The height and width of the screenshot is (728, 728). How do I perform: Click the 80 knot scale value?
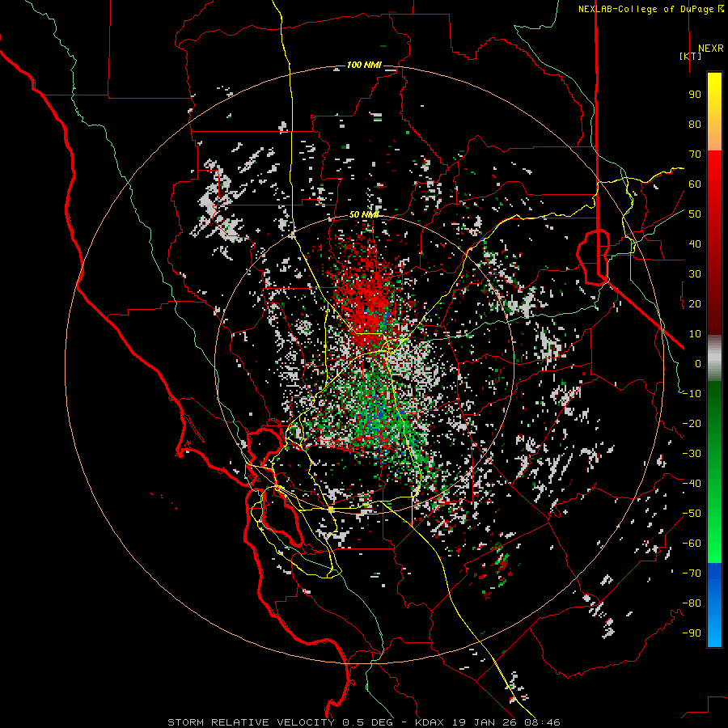(x=695, y=124)
